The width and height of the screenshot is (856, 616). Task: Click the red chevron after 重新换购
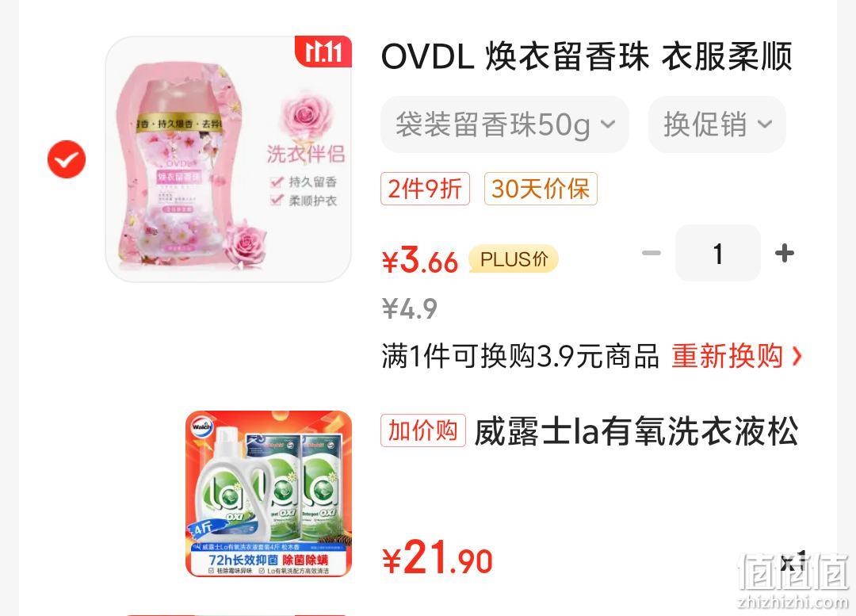[797, 357]
